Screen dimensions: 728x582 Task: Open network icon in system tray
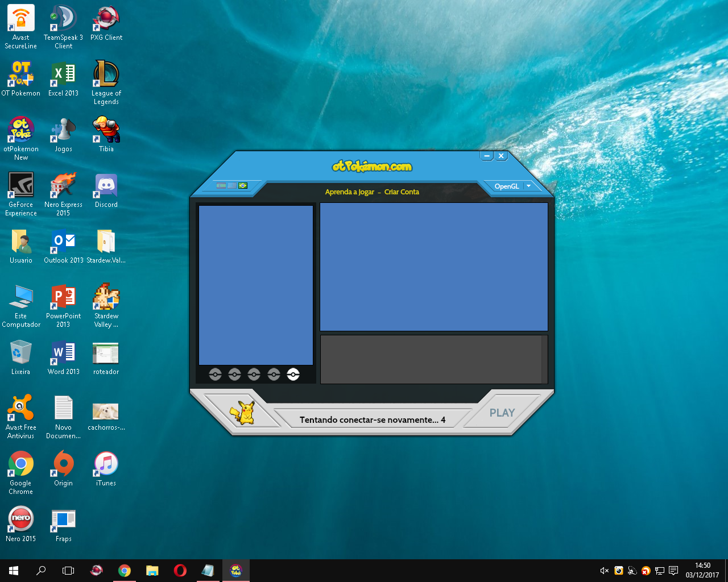click(660, 571)
